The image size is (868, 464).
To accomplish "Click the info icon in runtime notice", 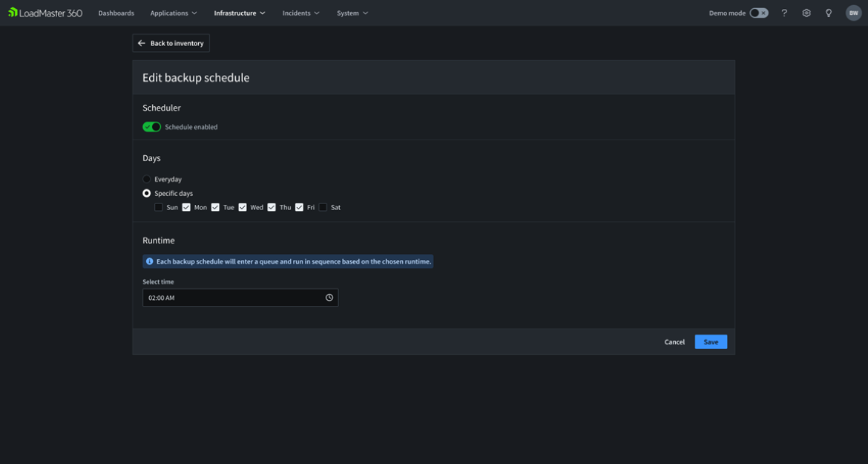I will click(x=150, y=261).
